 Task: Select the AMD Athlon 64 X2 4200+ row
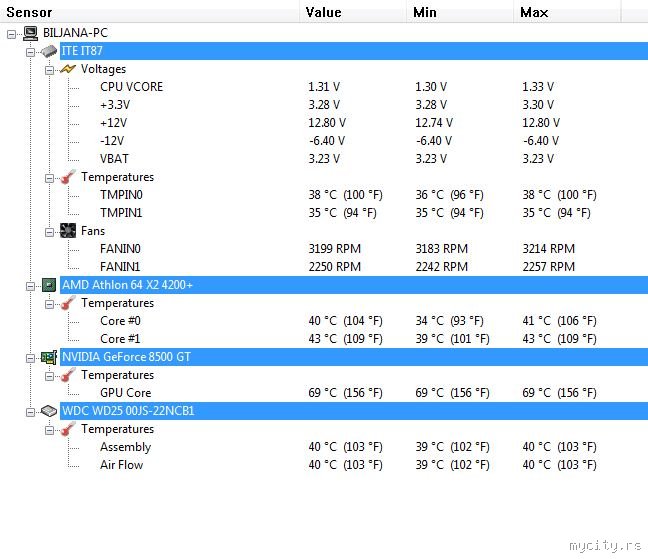click(x=354, y=285)
